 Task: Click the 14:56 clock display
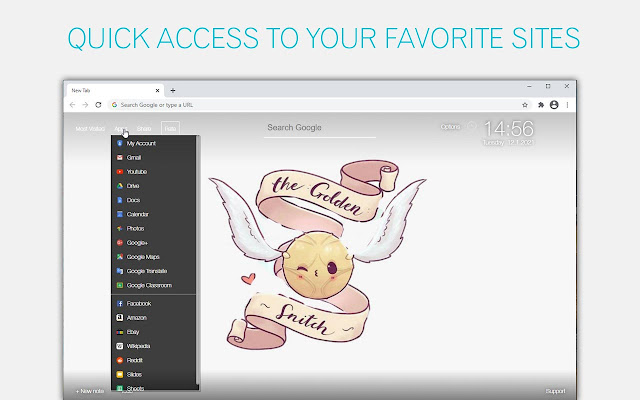click(x=509, y=129)
